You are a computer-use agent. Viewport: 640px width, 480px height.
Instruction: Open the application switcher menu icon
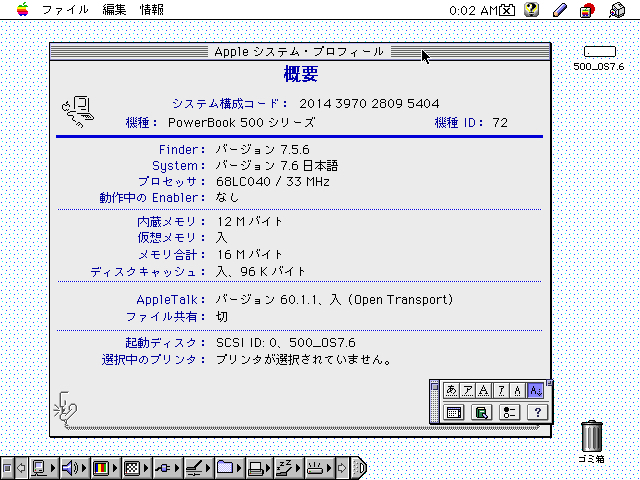pos(617,10)
